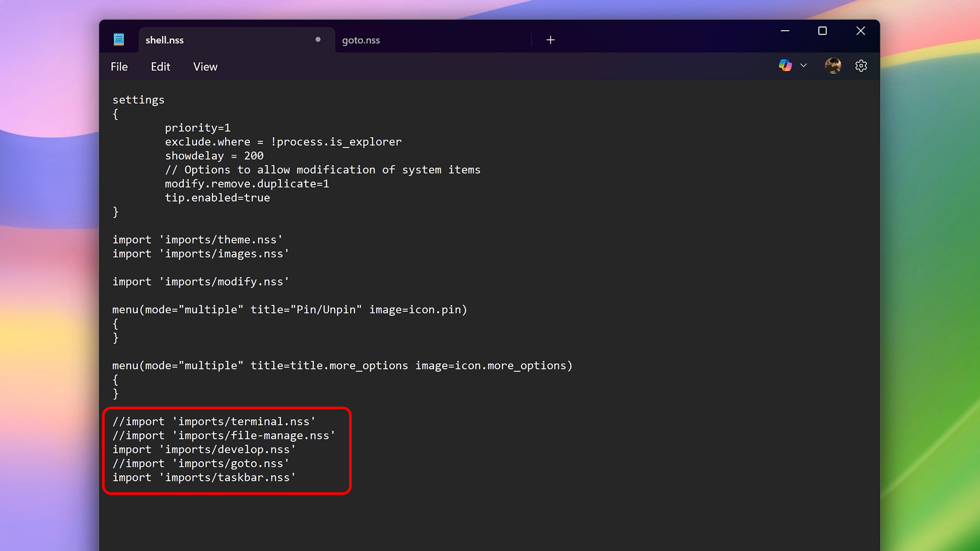The image size is (980, 551).
Task: Click the showdelay = 200 line
Action: (214, 156)
